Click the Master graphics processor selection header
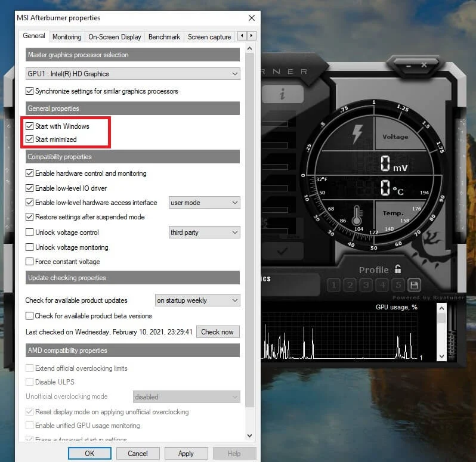 pos(132,55)
